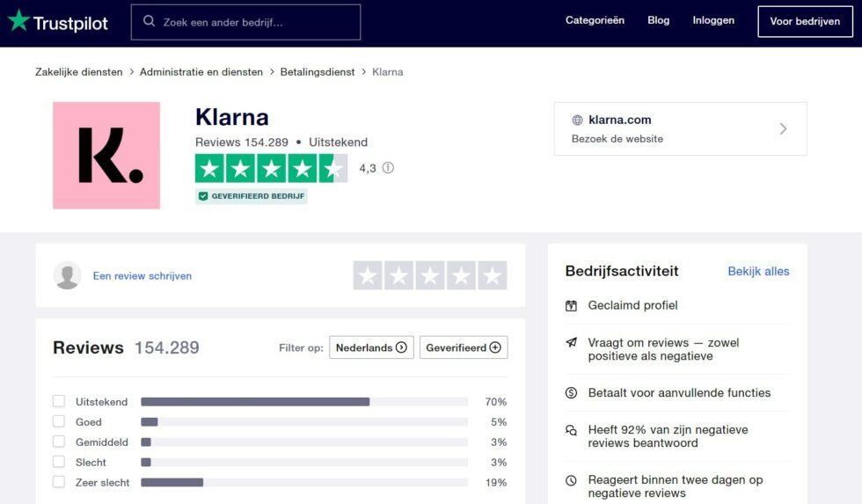862x504 pixels.
Task: Enable the Zeer slecht filter checkbox
Action: [59, 482]
